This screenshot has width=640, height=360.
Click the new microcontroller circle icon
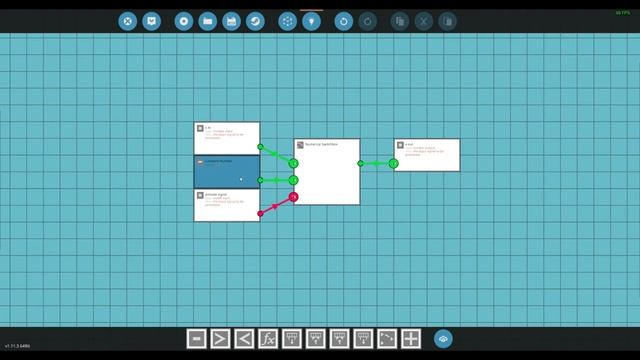[184, 21]
